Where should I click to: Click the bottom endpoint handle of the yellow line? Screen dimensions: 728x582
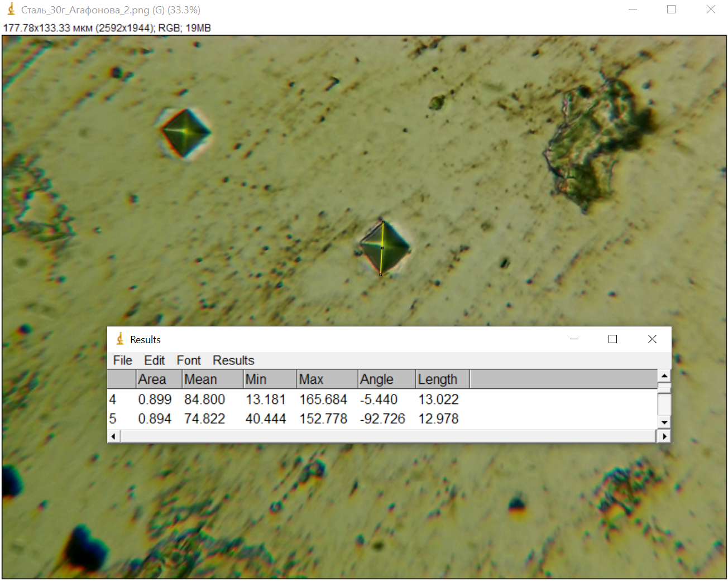pyautogui.click(x=381, y=275)
